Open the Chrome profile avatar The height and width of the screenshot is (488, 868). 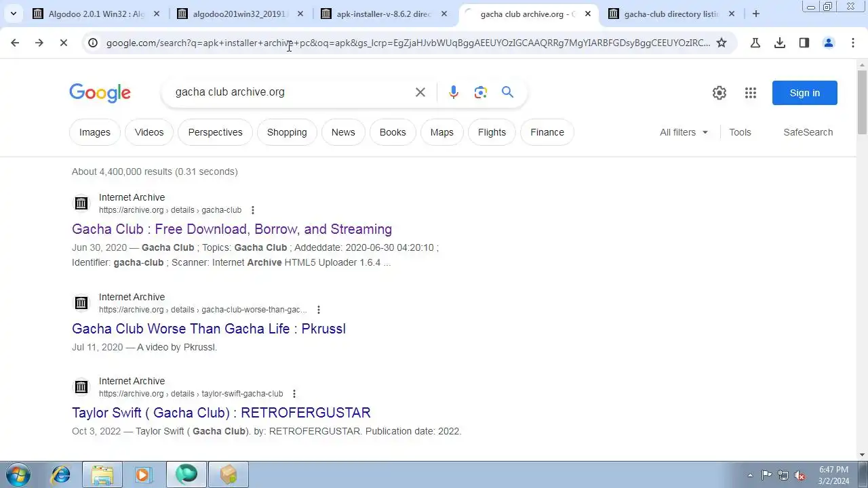coord(829,43)
